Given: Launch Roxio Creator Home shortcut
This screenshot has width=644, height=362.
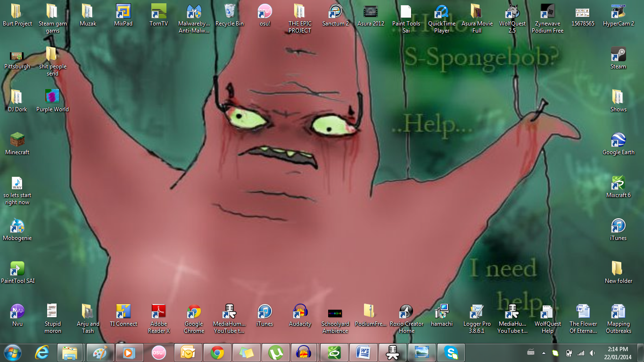Looking at the screenshot, I should 406,319.
